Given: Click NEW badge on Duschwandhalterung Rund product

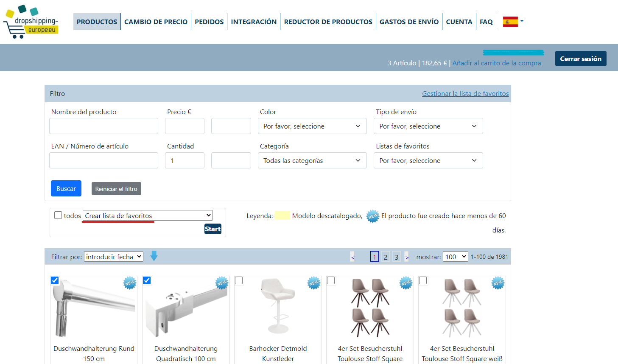Looking at the screenshot, I should click(x=130, y=283).
